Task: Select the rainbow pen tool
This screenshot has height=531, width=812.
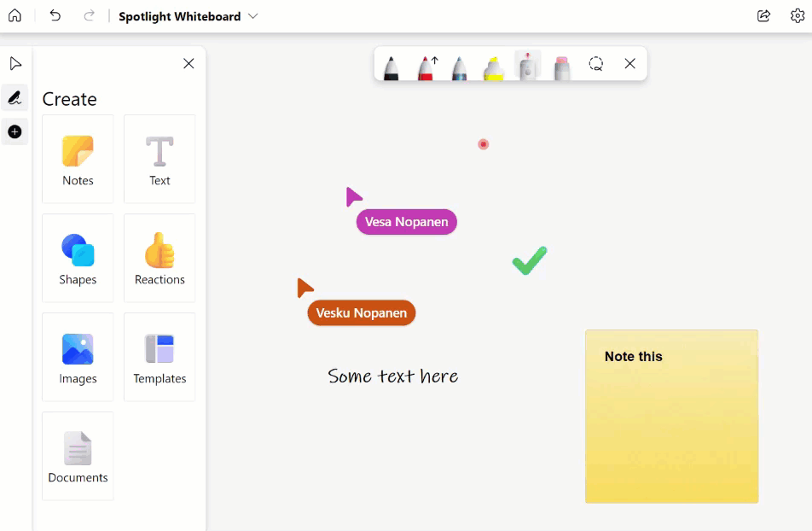Action: click(459, 66)
